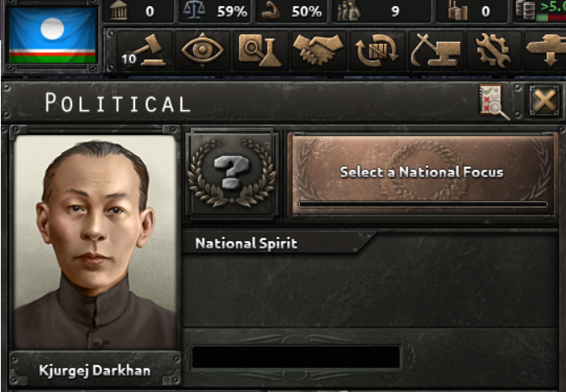Screen dimensions: 566x392
Task: Open the Recruit and Deploy tank icon
Action: (545, 50)
